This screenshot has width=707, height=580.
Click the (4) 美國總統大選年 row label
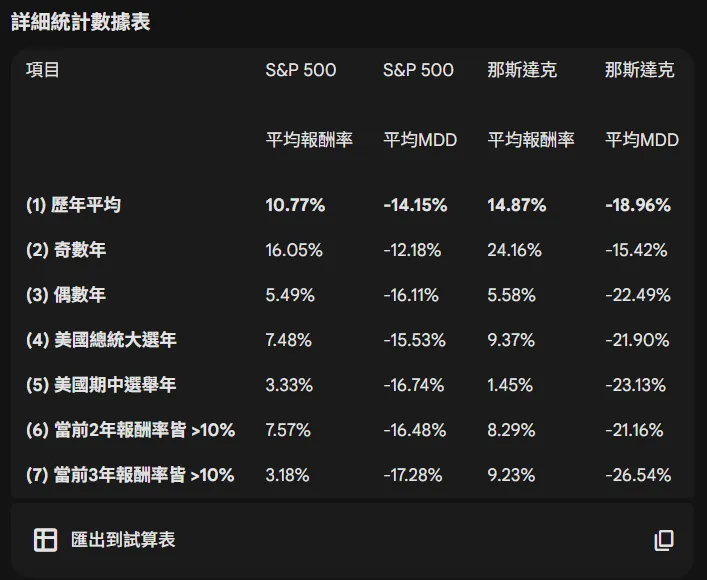click(101, 340)
